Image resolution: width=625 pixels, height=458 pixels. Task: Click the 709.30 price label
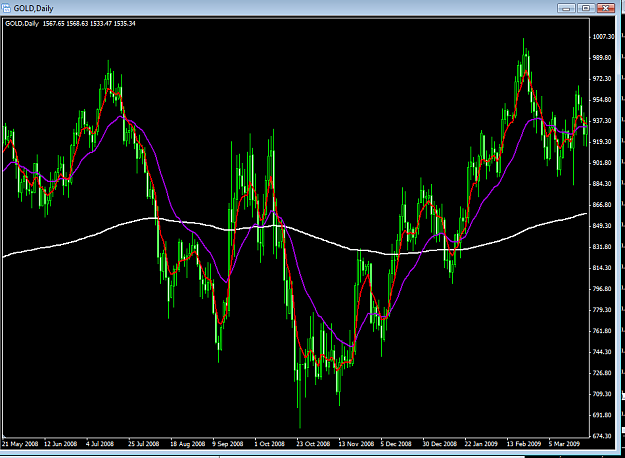coord(602,394)
